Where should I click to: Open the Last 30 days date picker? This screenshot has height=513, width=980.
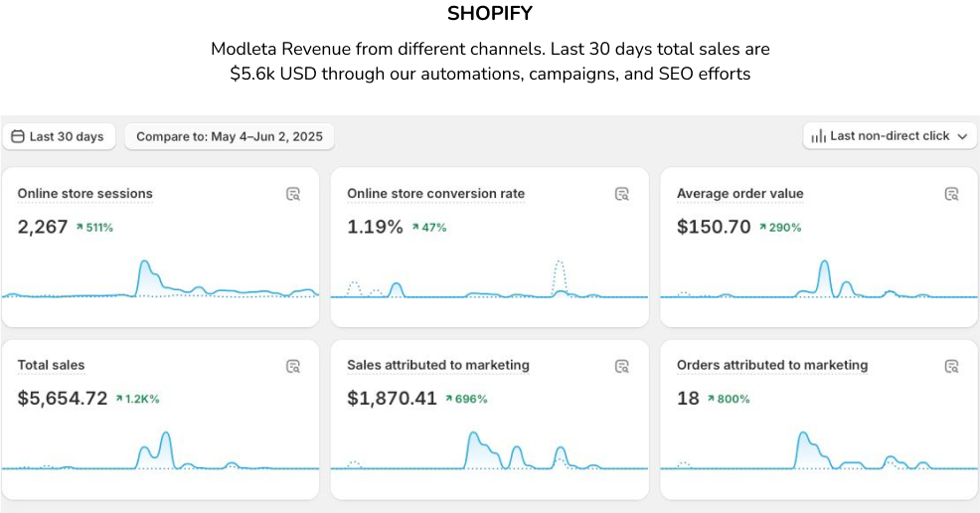(59, 137)
